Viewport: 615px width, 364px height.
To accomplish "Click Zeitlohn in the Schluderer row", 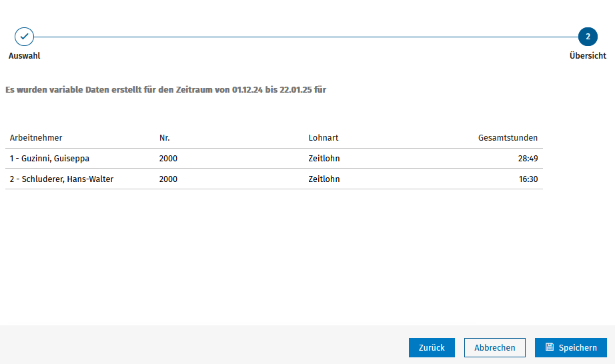I will tap(324, 179).
